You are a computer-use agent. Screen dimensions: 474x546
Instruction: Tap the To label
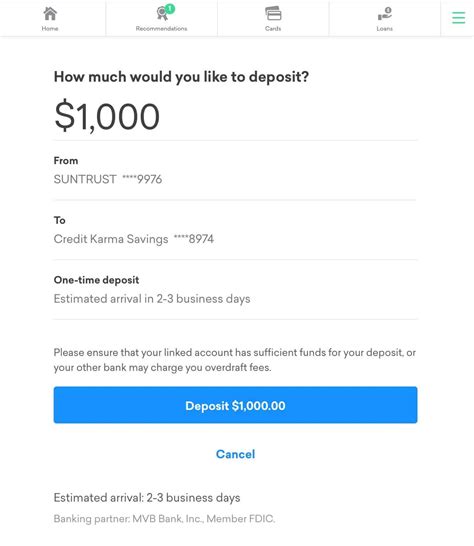(x=60, y=220)
